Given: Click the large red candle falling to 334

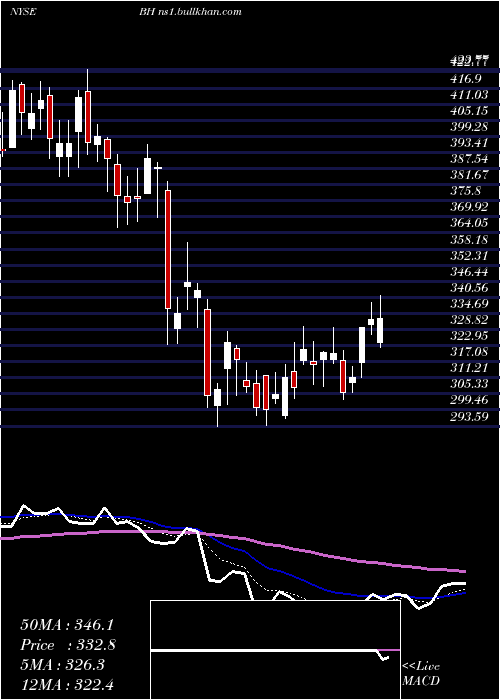Looking at the screenshot, I should pyautogui.click(x=168, y=249).
